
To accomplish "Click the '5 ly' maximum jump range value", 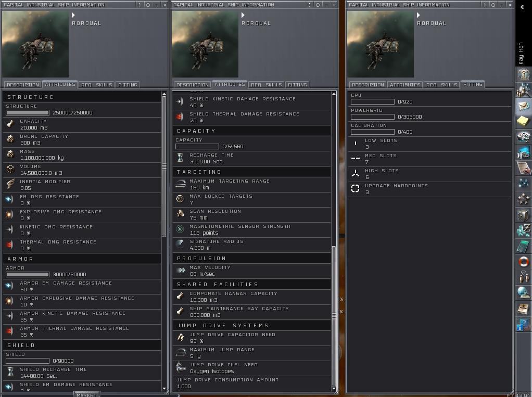I will pos(195,356).
